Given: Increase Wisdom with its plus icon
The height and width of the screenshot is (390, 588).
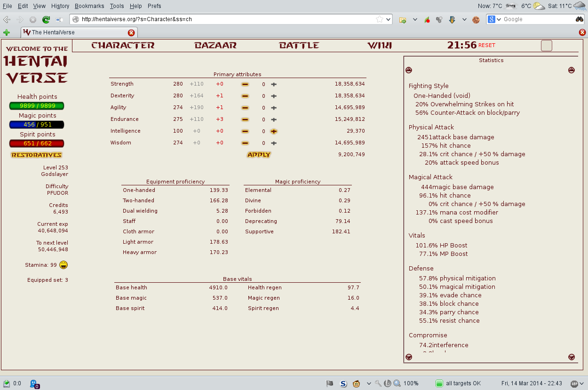Looking at the screenshot, I should coord(274,143).
